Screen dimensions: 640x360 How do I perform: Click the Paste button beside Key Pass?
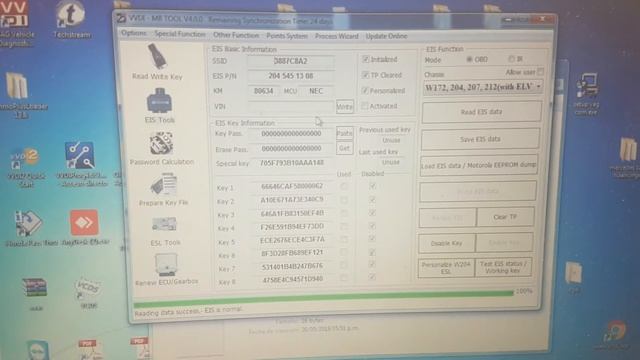click(344, 133)
